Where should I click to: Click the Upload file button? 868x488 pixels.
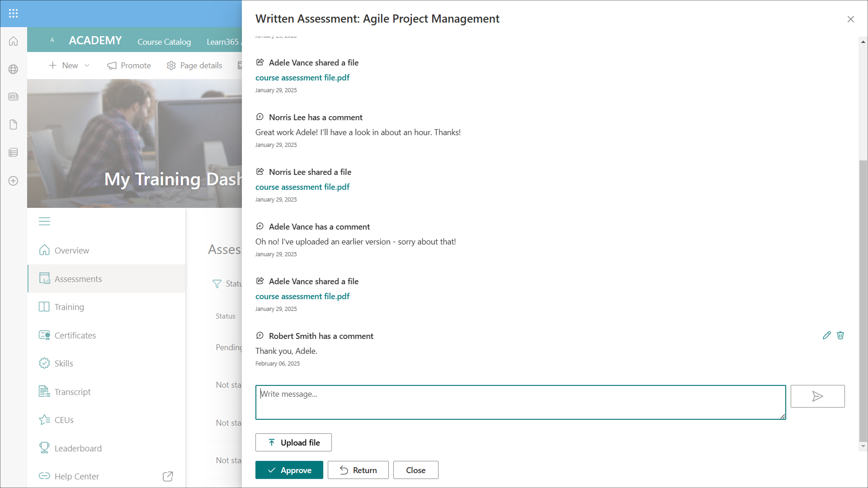coord(293,442)
